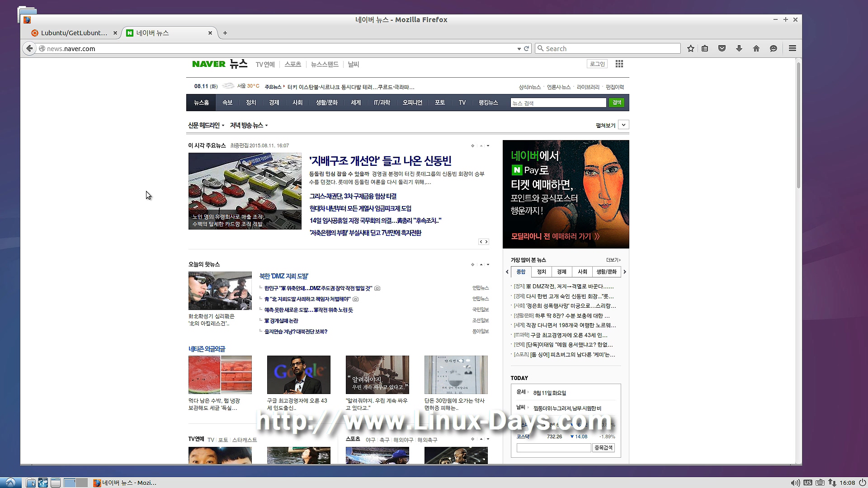Open the Google CEO article thumbnail

[299, 375]
